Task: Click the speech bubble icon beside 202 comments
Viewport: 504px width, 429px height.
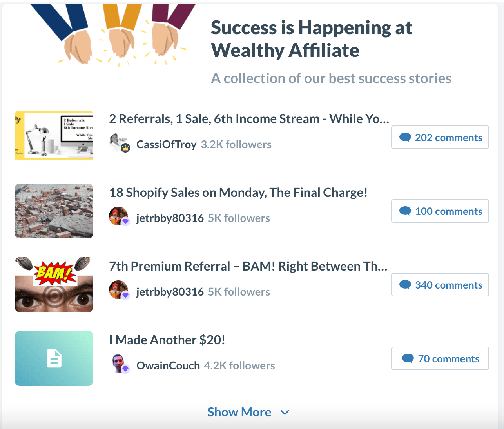Action: 405,137
